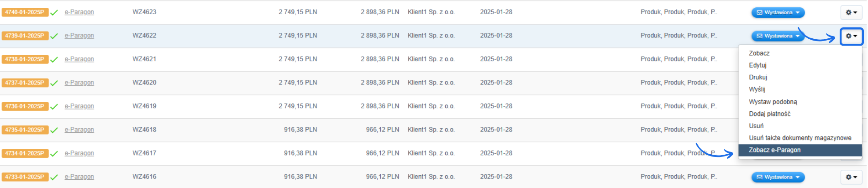Image resolution: width=868 pixels, height=188 pixels.
Task: Choose "Wystaw podobną" in the menu
Action: point(773,102)
